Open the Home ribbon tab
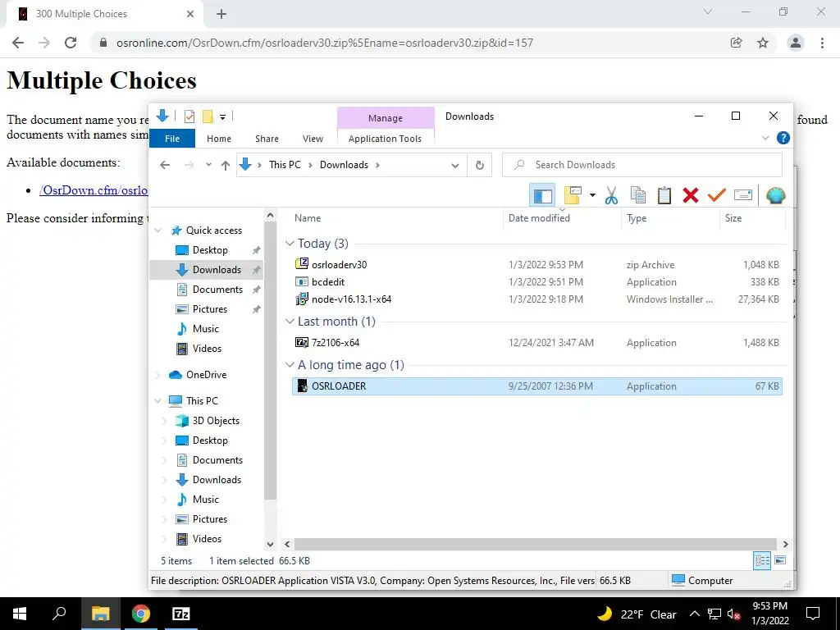 point(218,139)
